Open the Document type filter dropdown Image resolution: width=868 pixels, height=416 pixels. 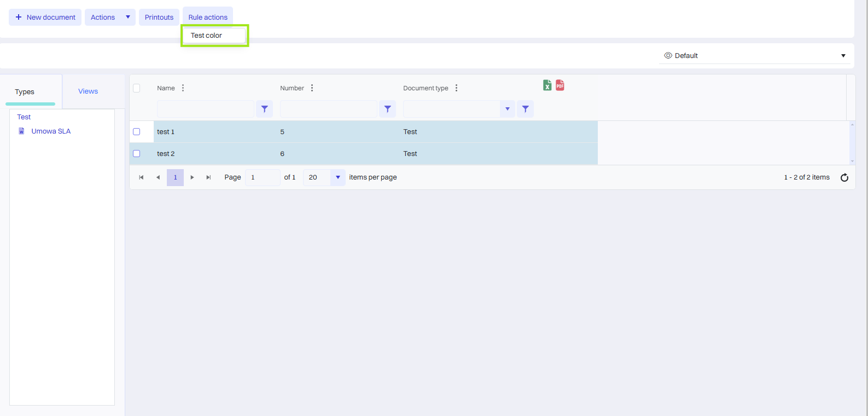point(507,109)
